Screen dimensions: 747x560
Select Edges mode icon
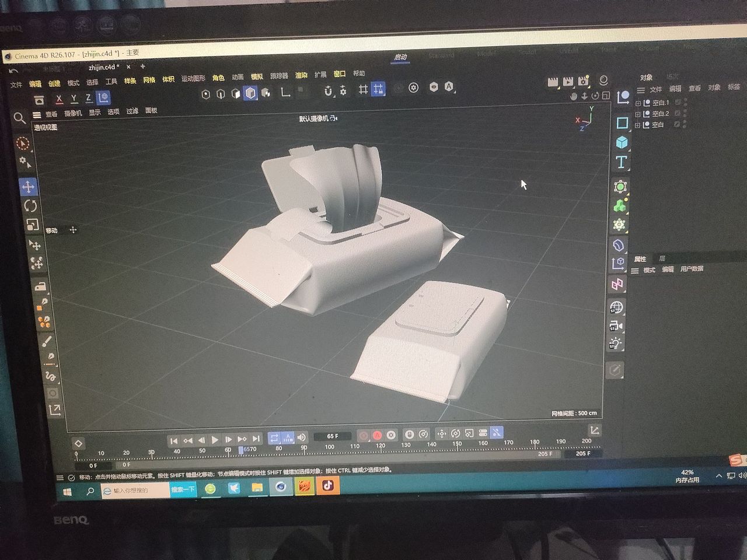[x=221, y=94]
